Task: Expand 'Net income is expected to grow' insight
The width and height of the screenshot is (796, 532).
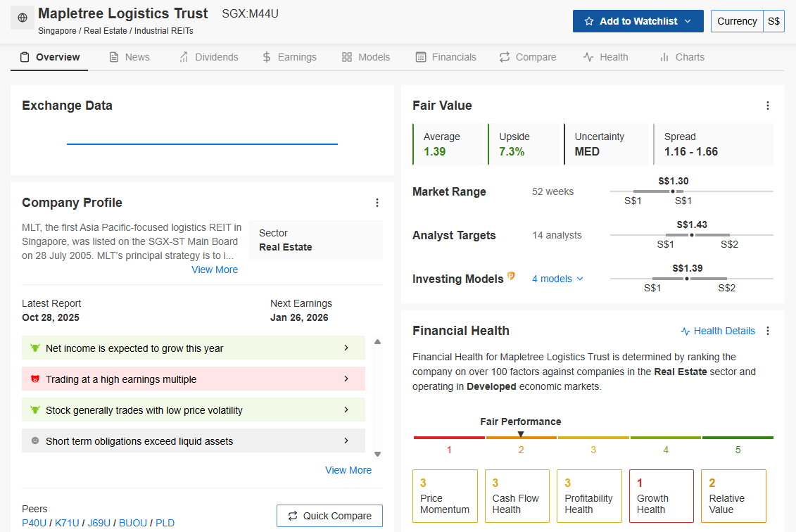Action: point(194,348)
